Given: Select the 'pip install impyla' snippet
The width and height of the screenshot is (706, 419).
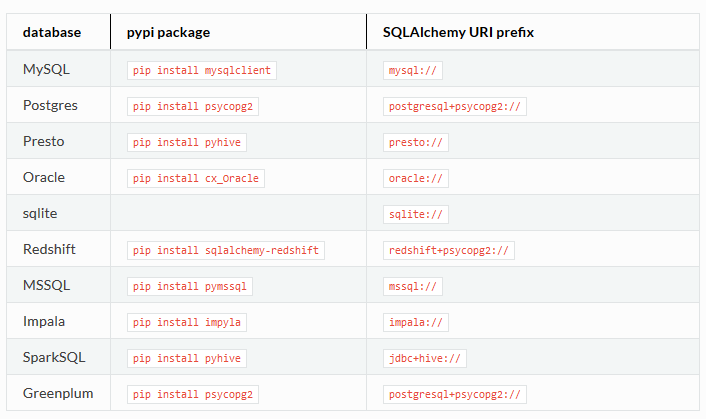Looking at the screenshot, I should (186, 323).
